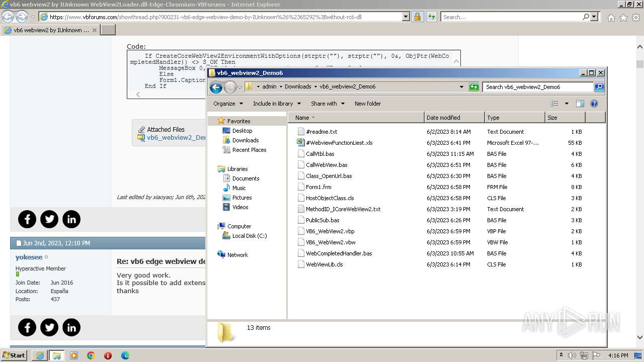Open IE home page icon

coord(611,18)
